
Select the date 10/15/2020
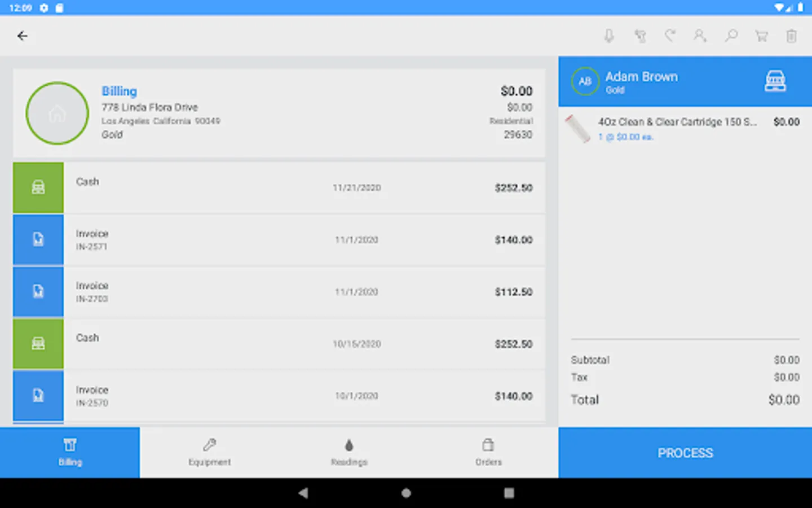click(x=357, y=344)
